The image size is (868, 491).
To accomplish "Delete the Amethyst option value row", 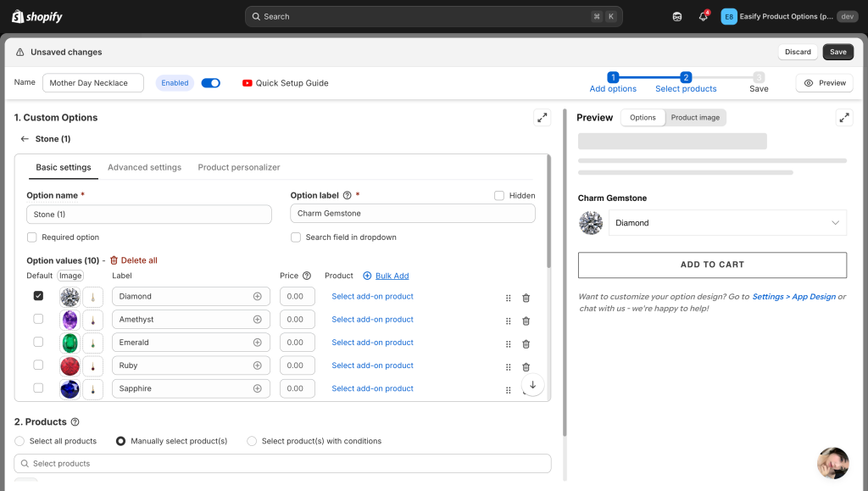I will click(x=526, y=321).
